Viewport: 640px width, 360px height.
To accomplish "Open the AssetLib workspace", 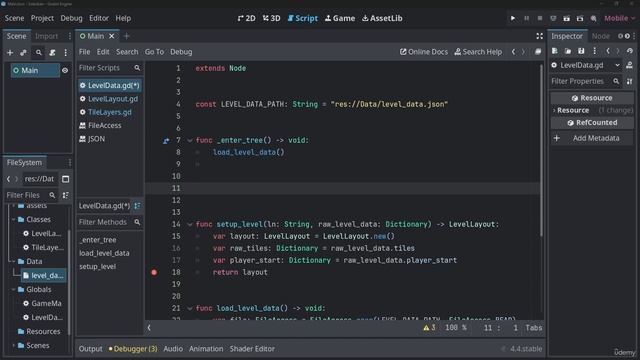I will [382, 18].
